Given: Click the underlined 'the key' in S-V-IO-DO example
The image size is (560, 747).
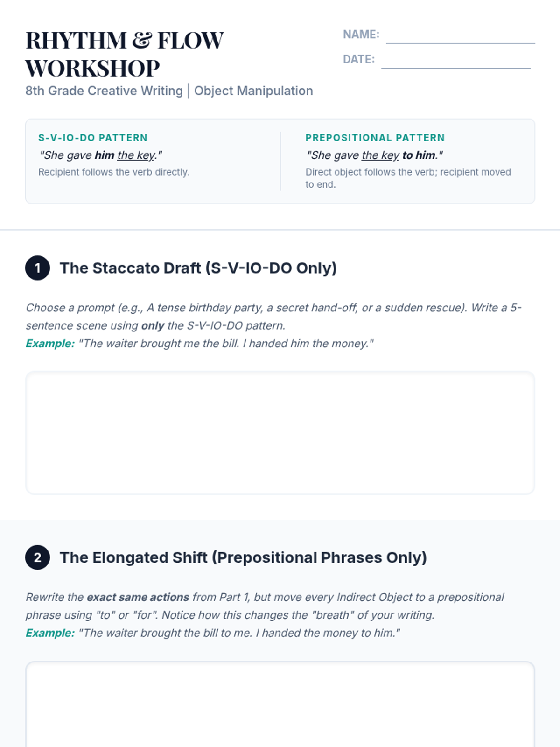Looking at the screenshot, I should click(136, 155).
